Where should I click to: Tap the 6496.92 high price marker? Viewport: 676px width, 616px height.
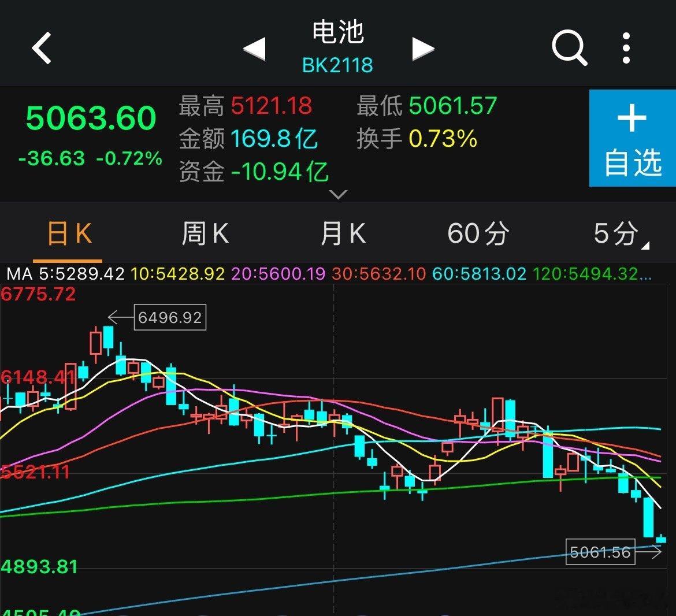tap(170, 318)
